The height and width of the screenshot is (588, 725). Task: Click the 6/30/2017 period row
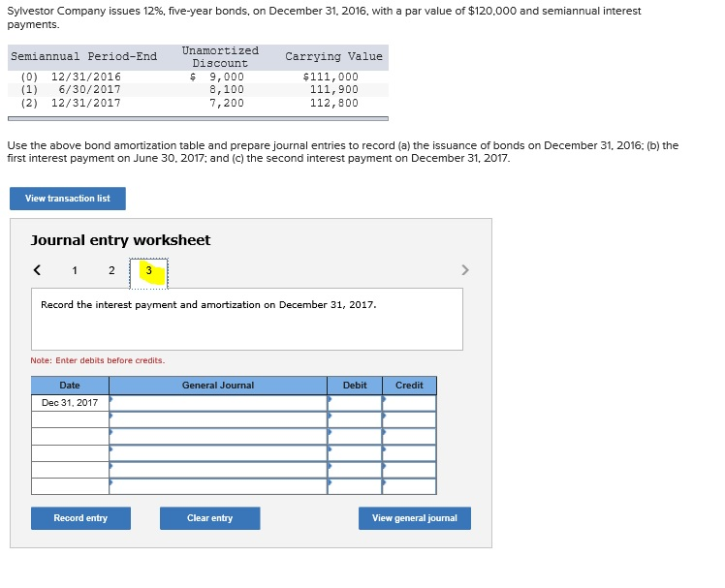pos(198,90)
